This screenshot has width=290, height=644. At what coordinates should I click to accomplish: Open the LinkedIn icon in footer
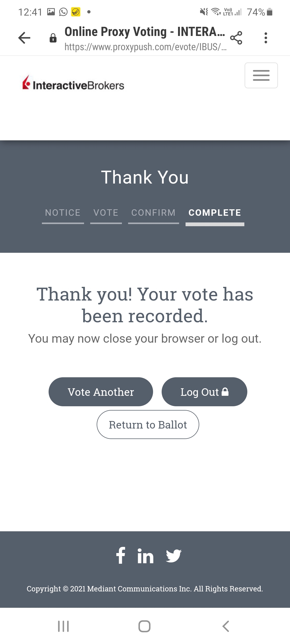[x=145, y=556]
